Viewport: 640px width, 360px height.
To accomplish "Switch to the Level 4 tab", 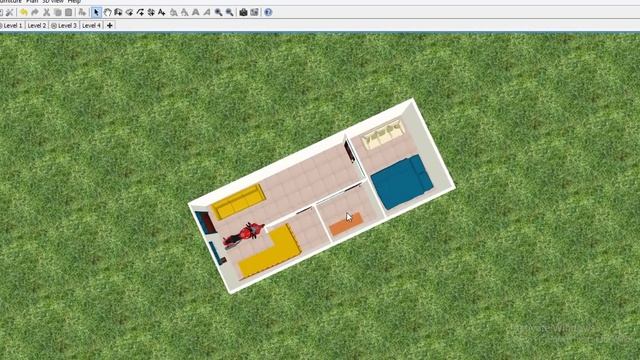I will click(91, 25).
